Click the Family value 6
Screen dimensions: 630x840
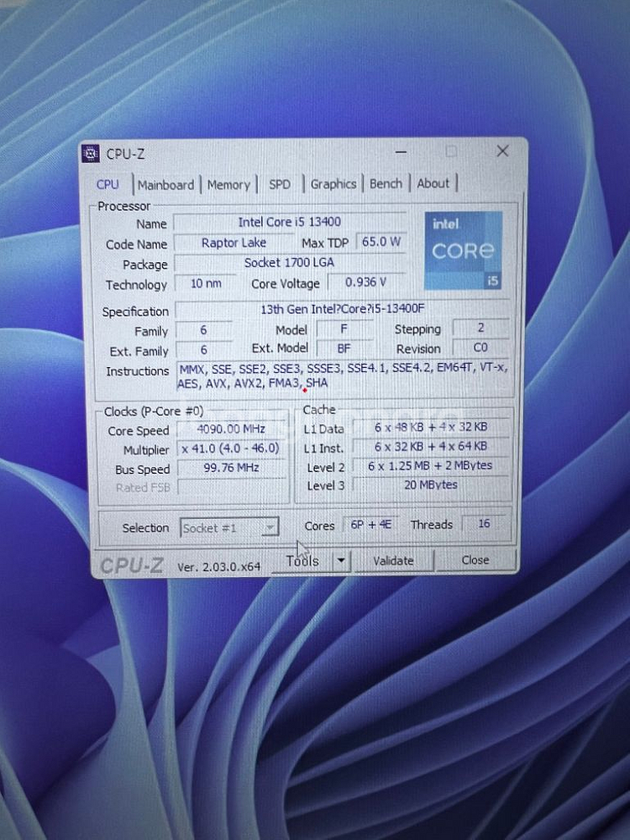click(x=203, y=330)
